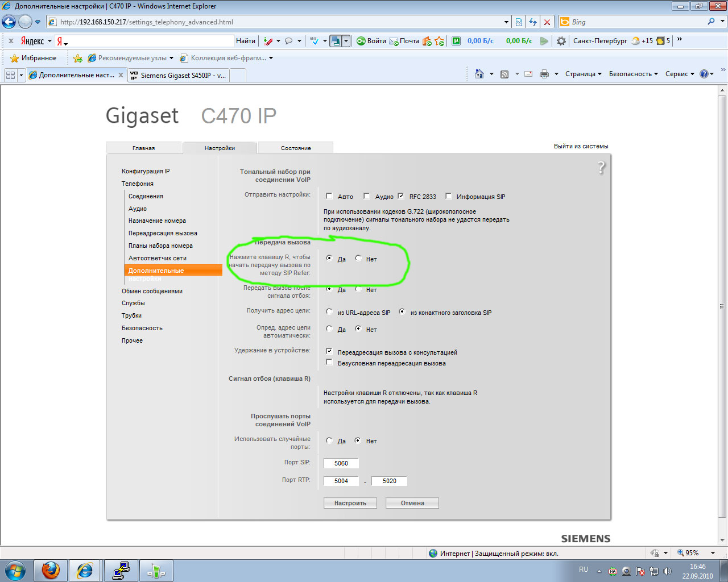Enable the Авто checkbox
This screenshot has width=728, height=582.
click(x=329, y=196)
